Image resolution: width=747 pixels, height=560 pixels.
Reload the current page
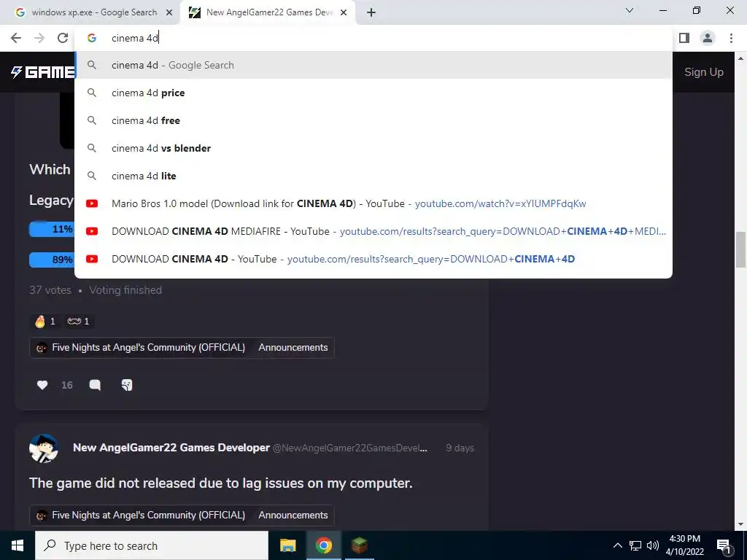pyautogui.click(x=63, y=38)
